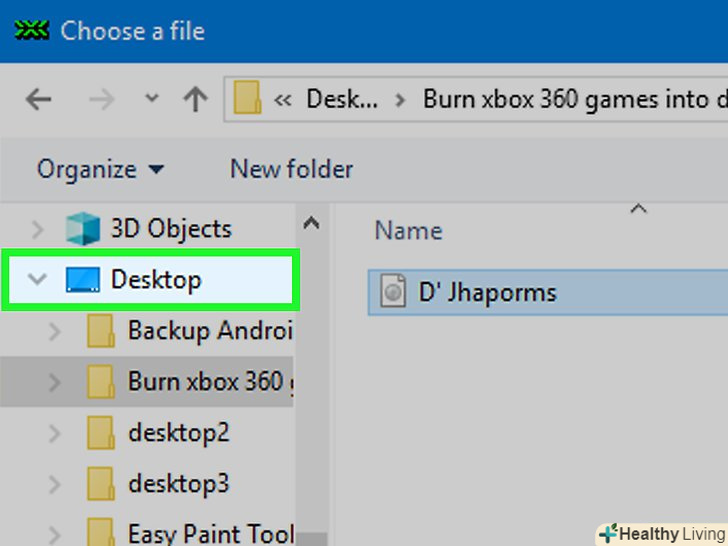The width and height of the screenshot is (728, 546).
Task: Expand the Backup Android folder node
Action: pos(55,332)
